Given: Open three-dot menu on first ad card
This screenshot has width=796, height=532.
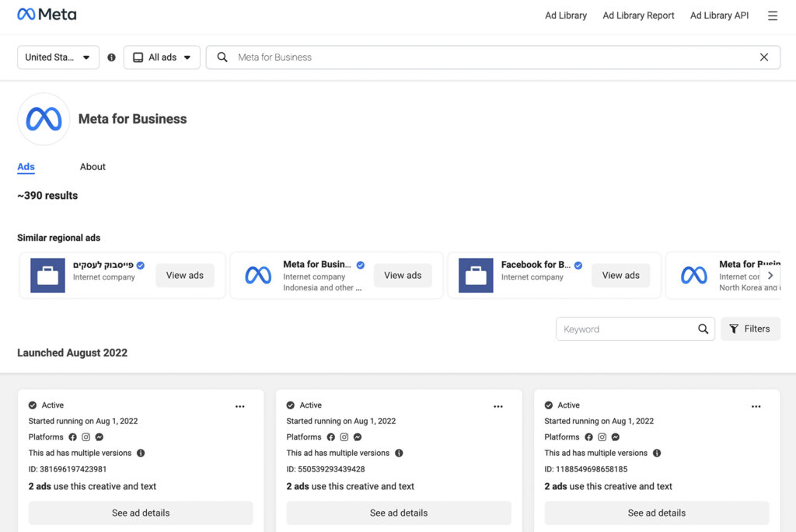Looking at the screenshot, I should pos(240,406).
